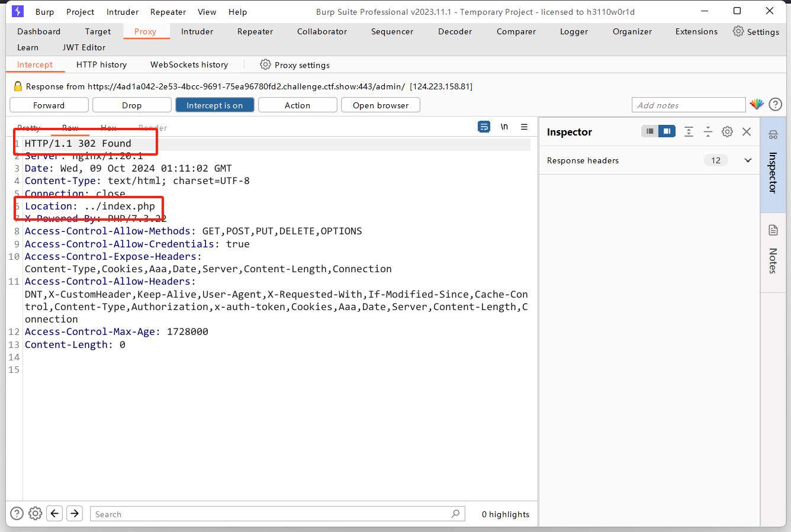Go to previous search match arrow
The width and height of the screenshot is (791, 532).
click(55, 514)
